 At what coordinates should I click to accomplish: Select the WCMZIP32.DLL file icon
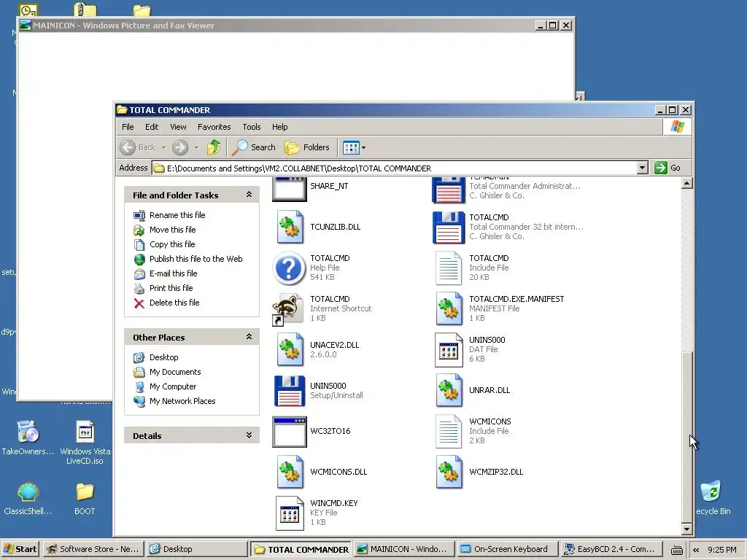tap(449, 472)
